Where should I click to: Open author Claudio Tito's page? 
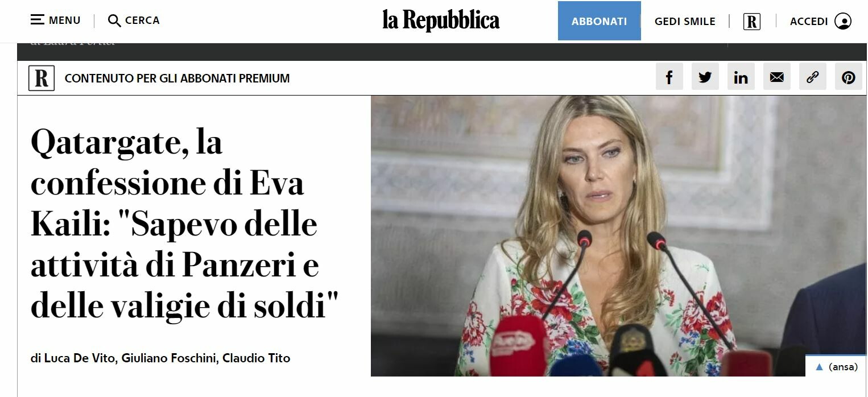(x=256, y=358)
